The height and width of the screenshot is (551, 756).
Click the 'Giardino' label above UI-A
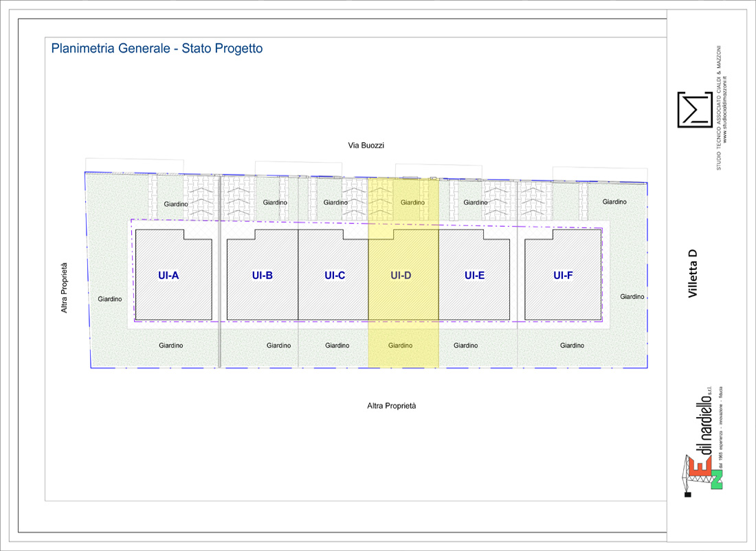(176, 205)
